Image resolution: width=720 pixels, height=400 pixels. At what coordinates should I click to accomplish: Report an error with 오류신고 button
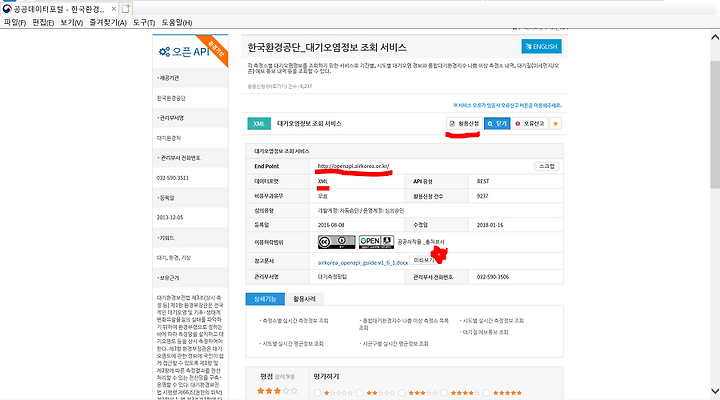[x=530, y=124]
